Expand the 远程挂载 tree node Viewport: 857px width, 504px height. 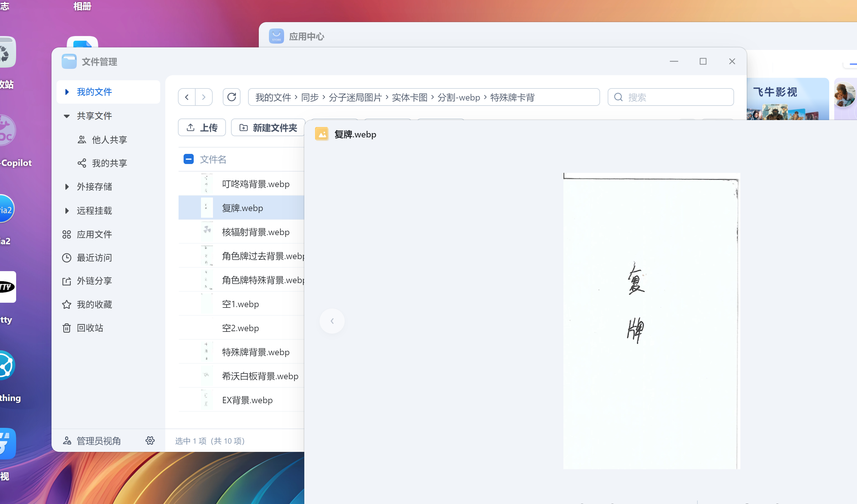67,211
